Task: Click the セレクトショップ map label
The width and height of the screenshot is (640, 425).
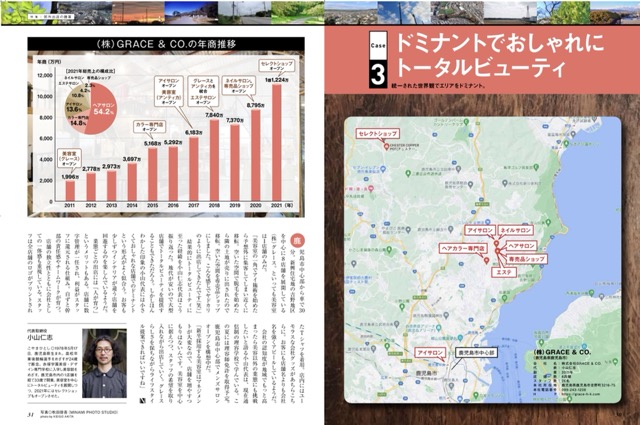Action: (x=378, y=134)
